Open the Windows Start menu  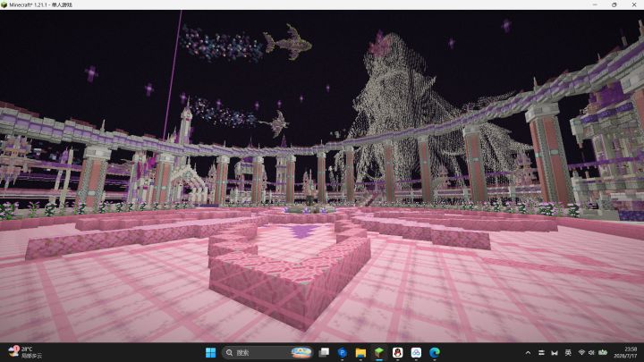point(210,352)
